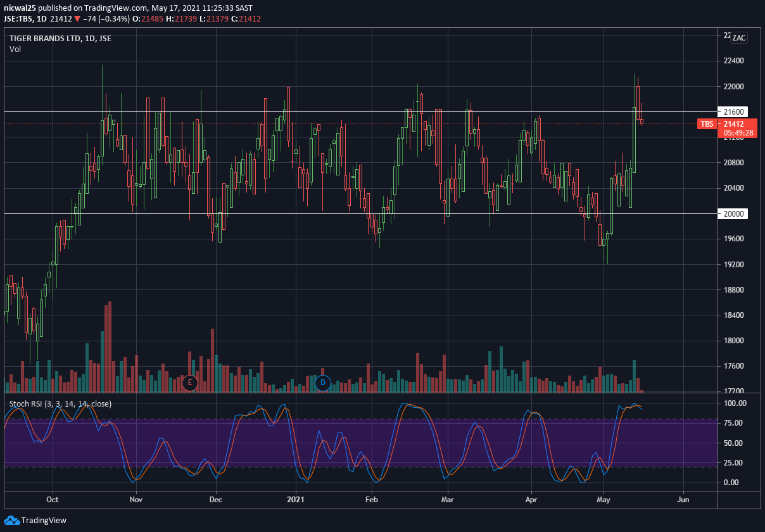The height and width of the screenshot is (532, 765).
Task: Click the Jun label on the time axis
Action: (683, 499)
